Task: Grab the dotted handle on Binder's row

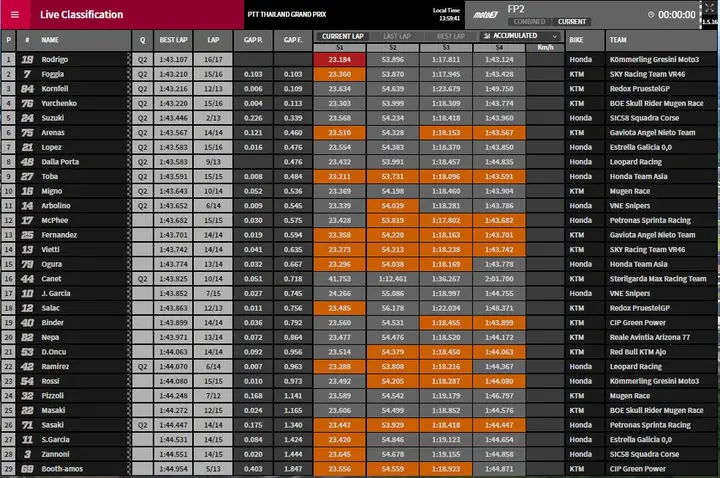Action: tap(129, 322)
